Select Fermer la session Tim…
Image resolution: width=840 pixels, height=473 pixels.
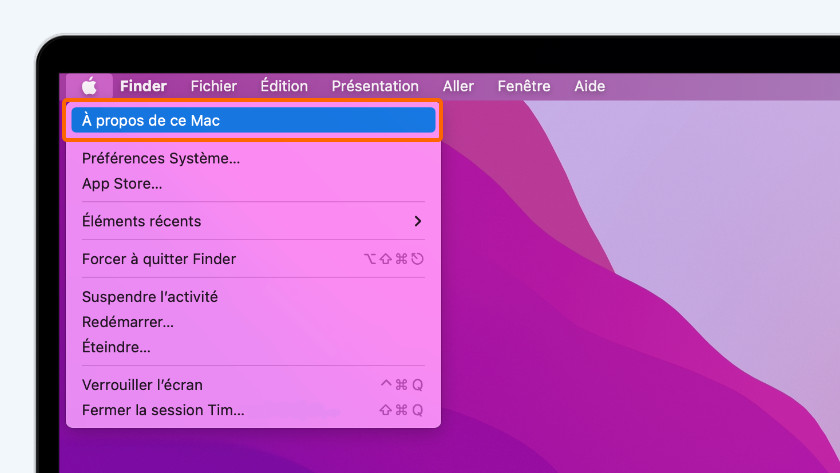point(253,410)
